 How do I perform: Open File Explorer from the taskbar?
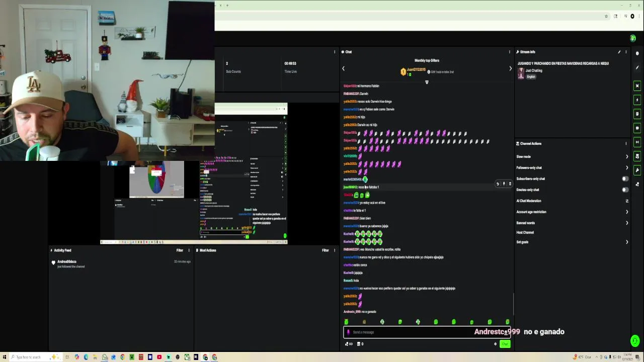coord(95,357)
